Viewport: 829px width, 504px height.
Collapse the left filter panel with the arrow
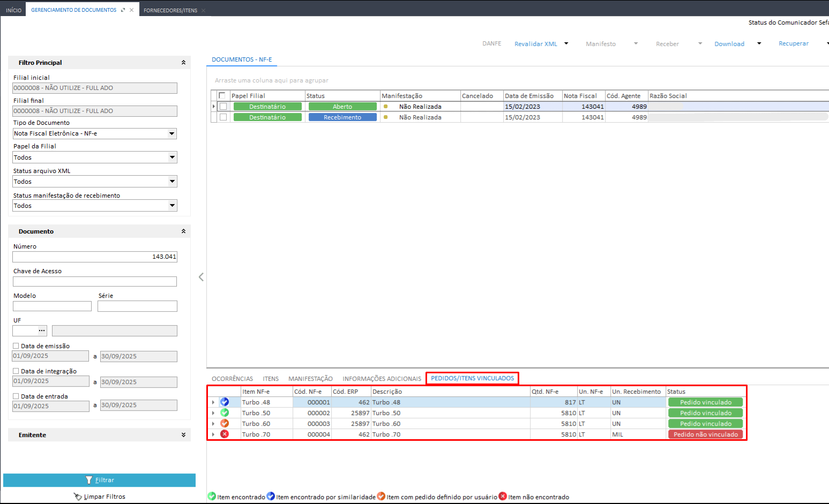coord(201,277)
